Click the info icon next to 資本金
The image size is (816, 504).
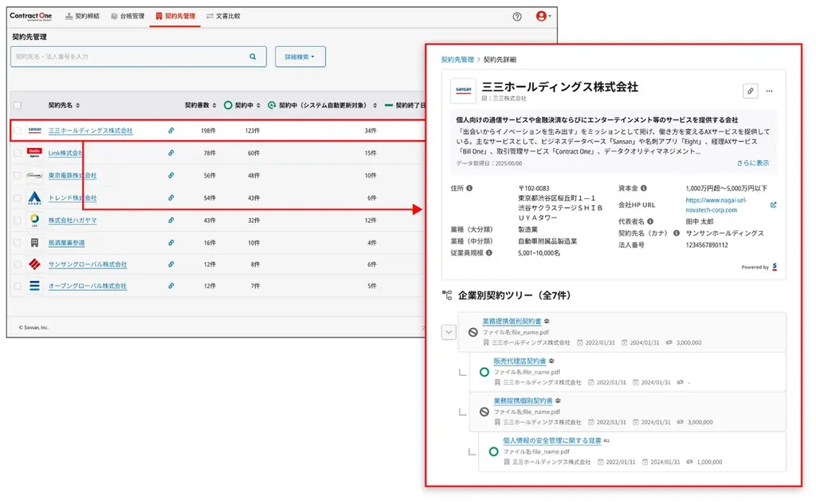(x=644, y=189)
